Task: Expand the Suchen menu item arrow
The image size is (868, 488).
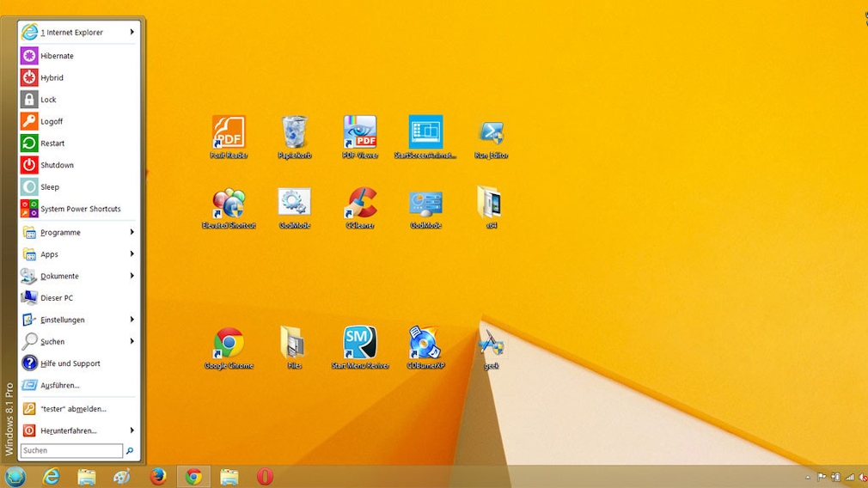Action: 131,341
